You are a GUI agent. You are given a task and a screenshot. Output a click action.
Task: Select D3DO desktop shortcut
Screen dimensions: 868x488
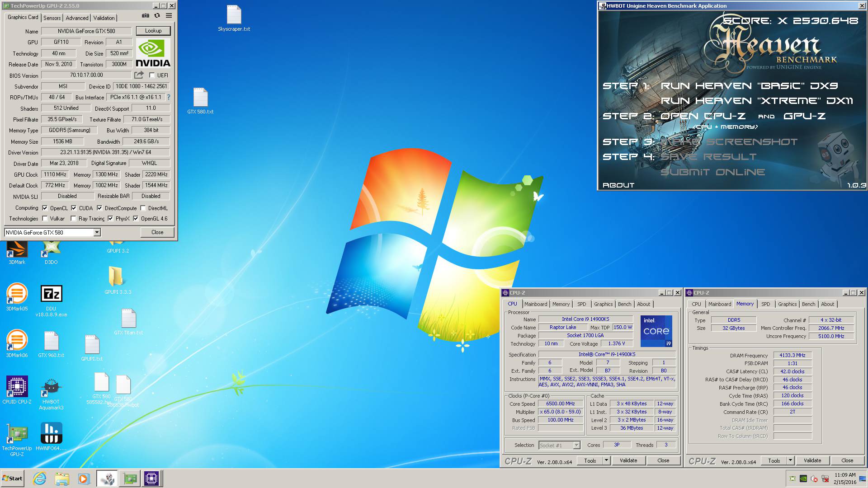pos(51,252)
